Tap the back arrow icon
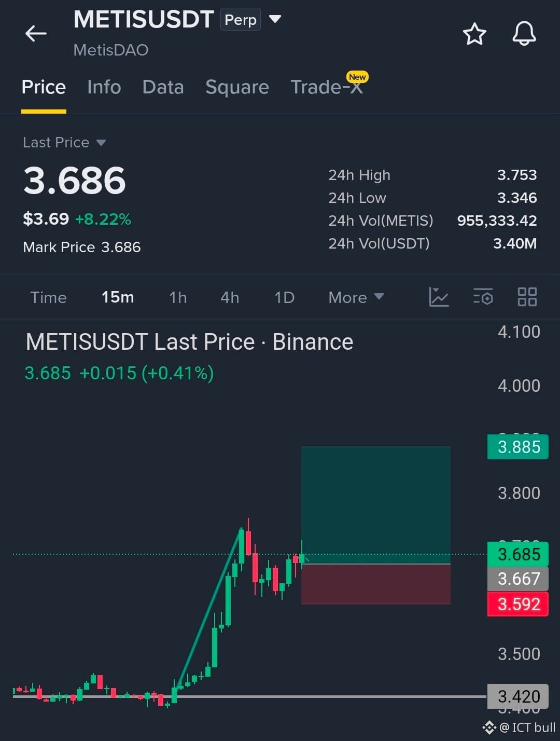Viewport: 560px width, 741px height. tap(36, 34)
